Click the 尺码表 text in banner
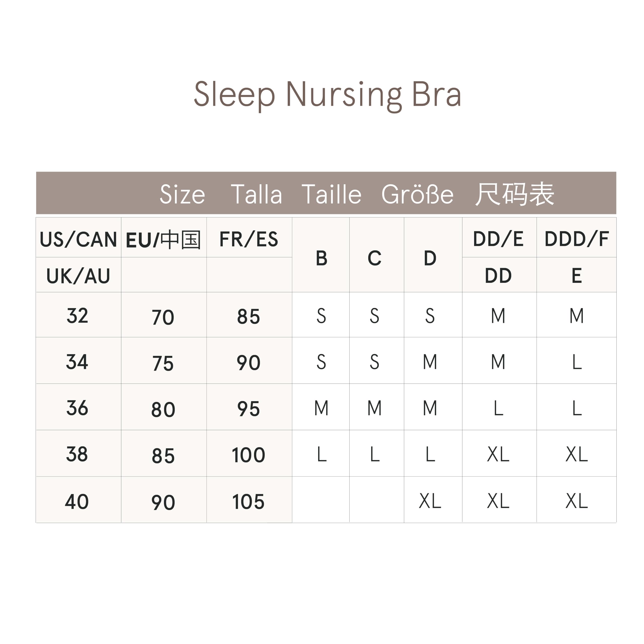This screenshot has width=644, height=644. click(x=514, y=194)
